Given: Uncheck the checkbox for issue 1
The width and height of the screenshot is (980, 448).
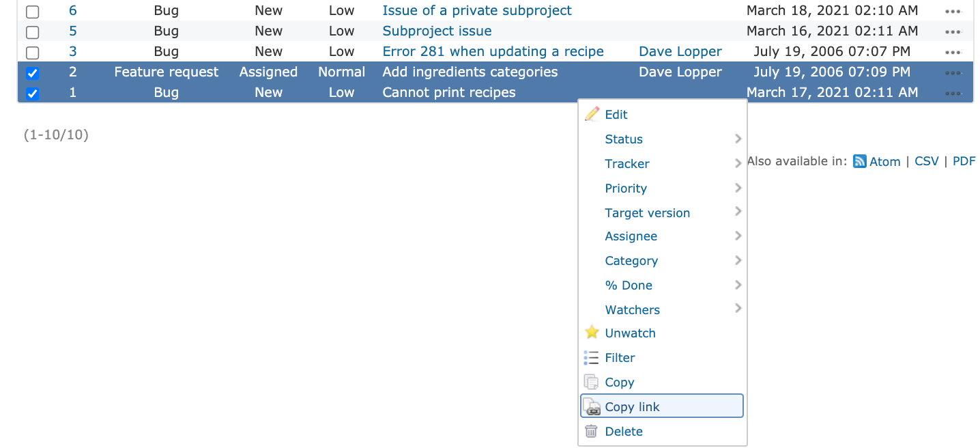Looking at the screenshot, I should [x=32, y=94].
